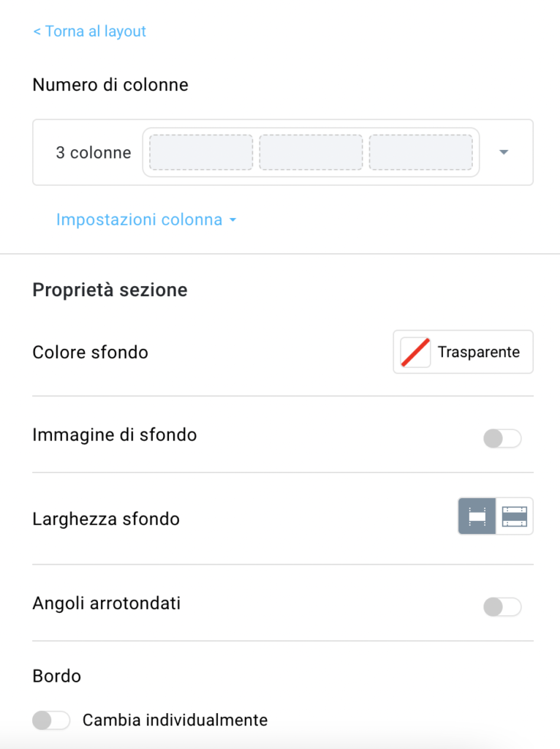Enable the Immagine di sfondo toggle
The width and height of the screenshot is (560, 749).
point(502,439)
